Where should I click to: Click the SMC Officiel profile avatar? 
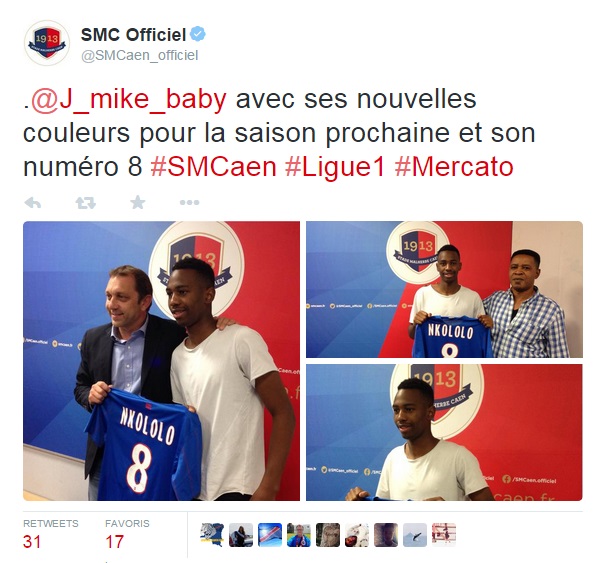pos(47,42)
